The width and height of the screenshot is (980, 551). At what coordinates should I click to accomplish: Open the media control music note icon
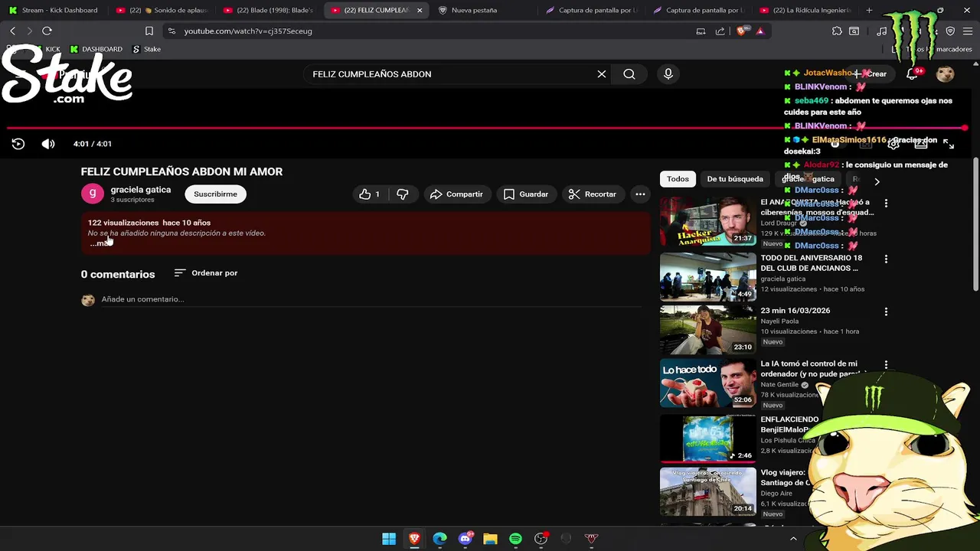[x=882, y=31]
